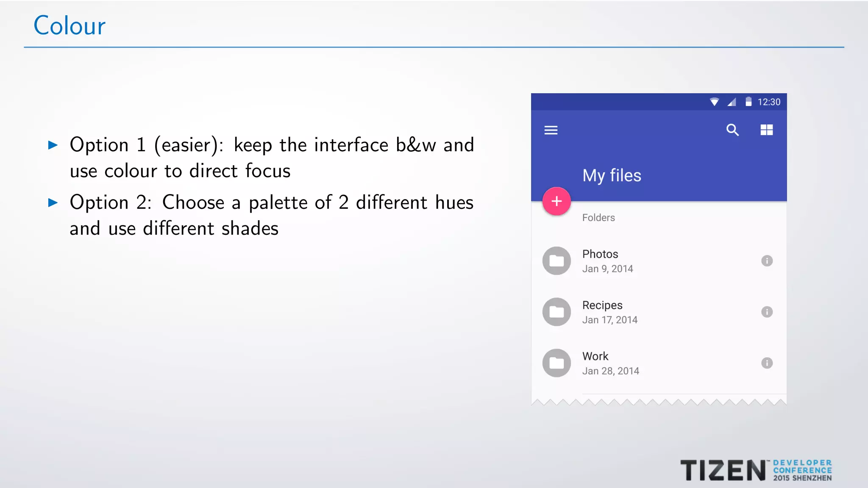Select the Recipes list item label
Viewport: 868px width, 488px height.
point(602,305)
